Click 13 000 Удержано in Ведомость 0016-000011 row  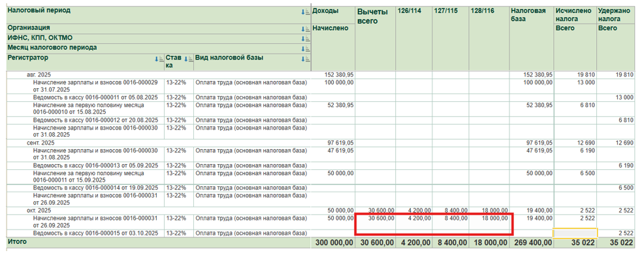tap(624, 97)
